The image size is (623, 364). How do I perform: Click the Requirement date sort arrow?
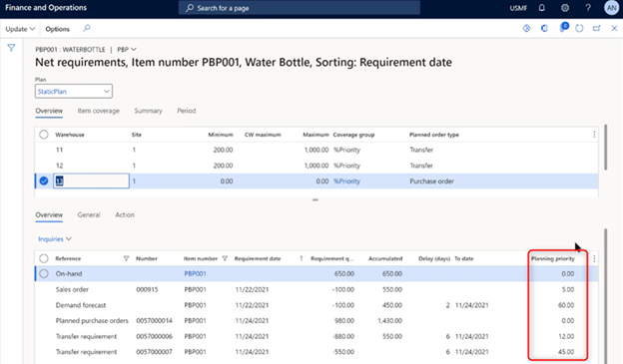pos(302,258)
